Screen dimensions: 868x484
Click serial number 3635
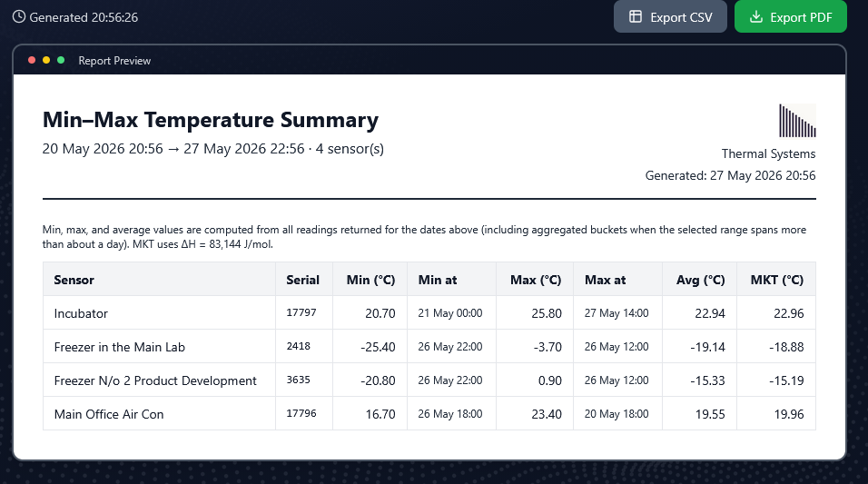[299, 380]
